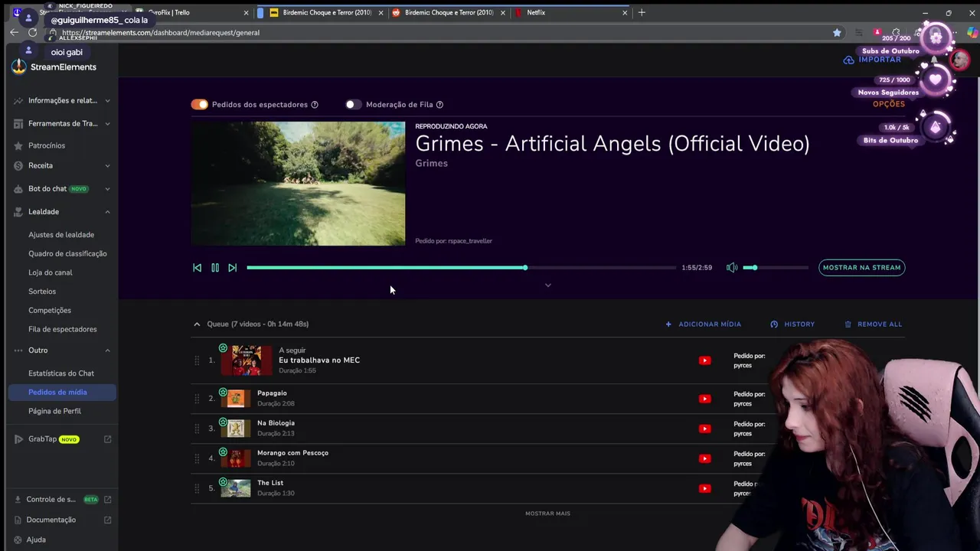
Task: Click The List video thumbnail
Action: click(x=236, y=488)
